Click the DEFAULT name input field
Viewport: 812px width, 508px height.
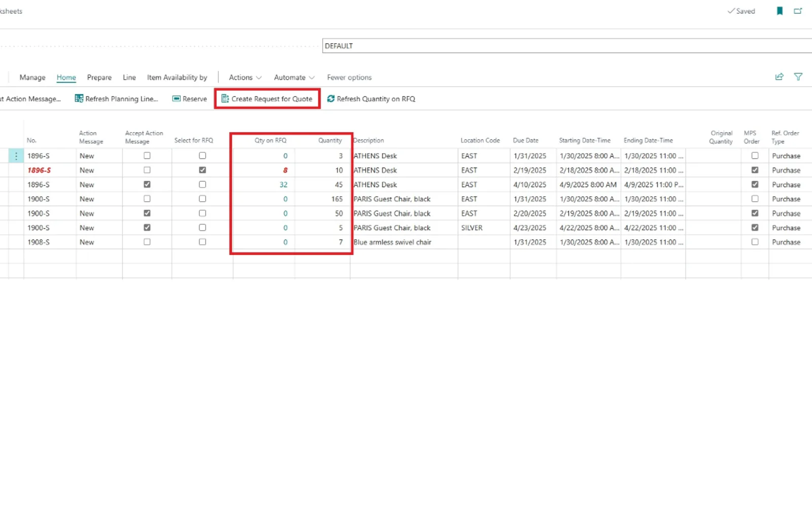point(567,46)
